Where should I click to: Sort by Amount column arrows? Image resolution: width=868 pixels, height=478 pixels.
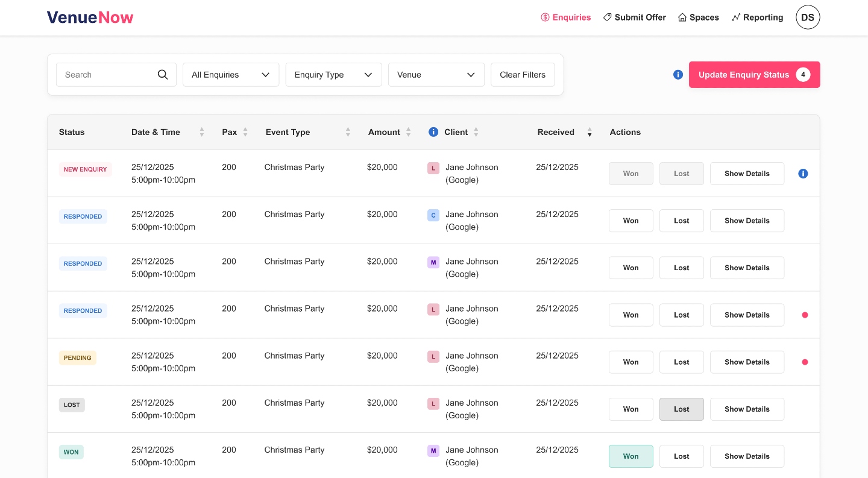coord(409,132)
